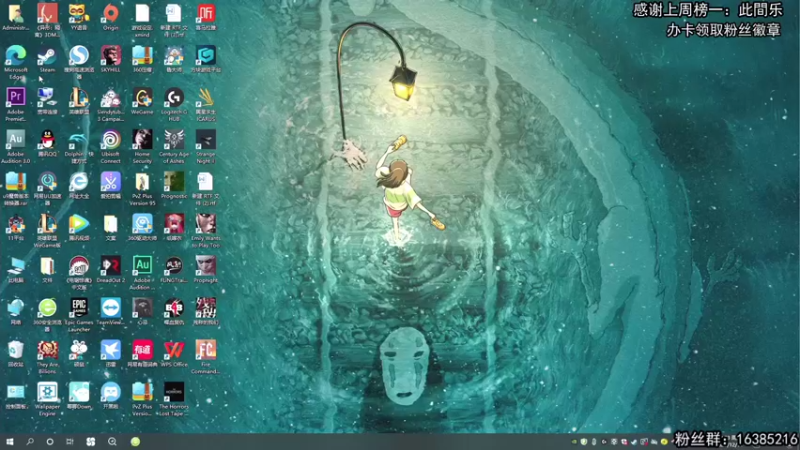Click the taskbar search magnifier
Screen dimensions: 800x450
[30, 442]
